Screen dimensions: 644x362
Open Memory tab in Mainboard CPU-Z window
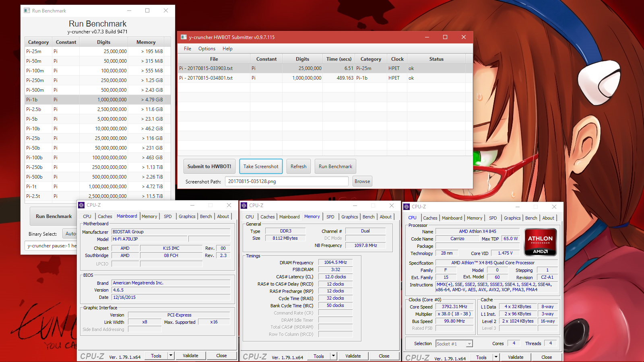click(x=149, y=216)
